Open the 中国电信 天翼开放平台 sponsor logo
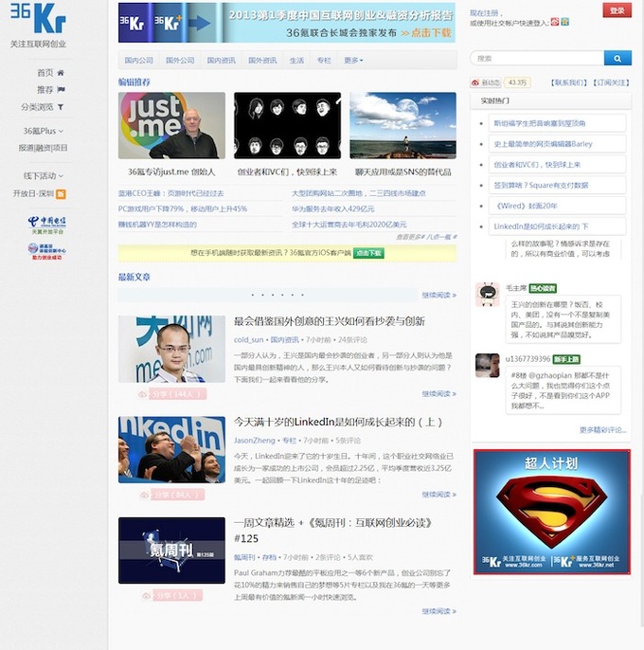 46,225
